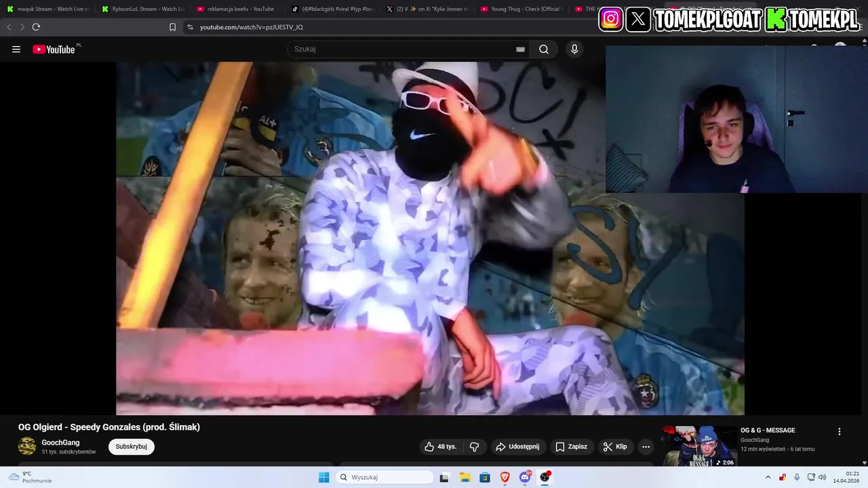
Task: Click the GoochGang name under OG & G - MESSAGE
Action: point(755,440)
